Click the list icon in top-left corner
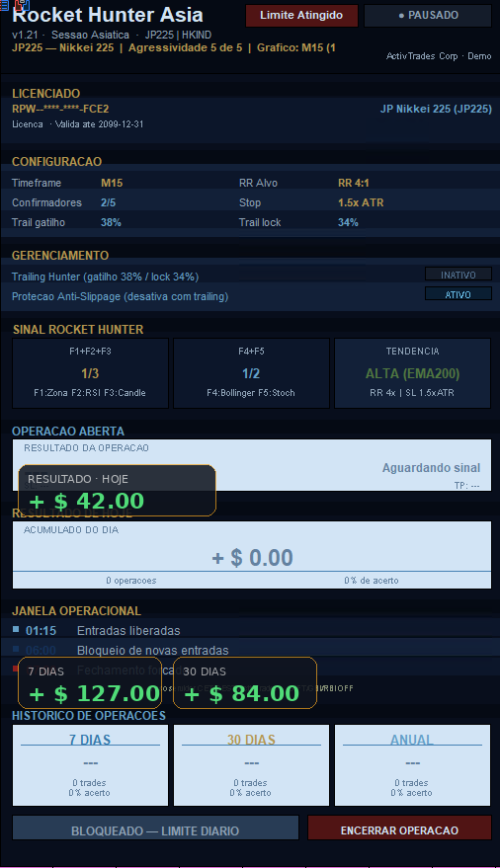500x868 pixels. (4, 6)
